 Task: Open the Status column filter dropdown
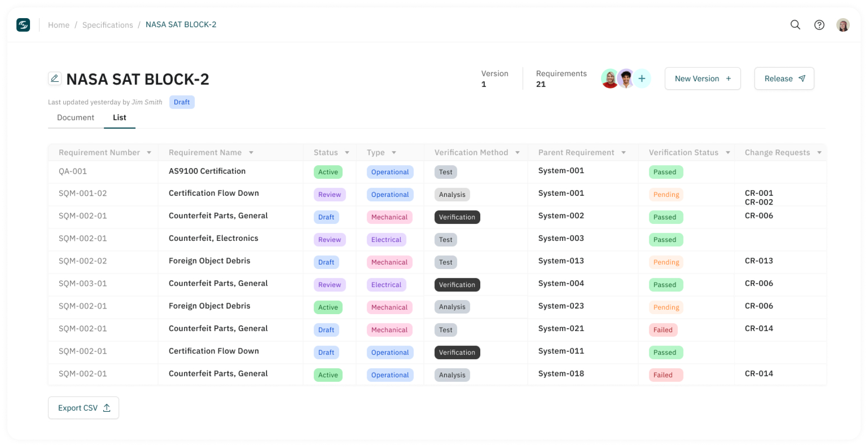tap(347, 152)
